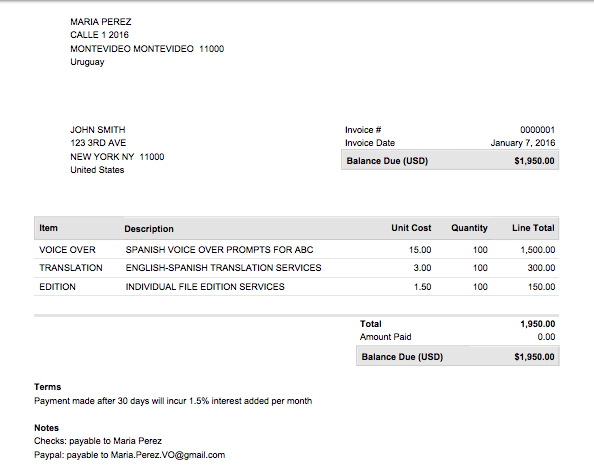Select line total '150.00'
594x471 pixels.
pos(542,287)
